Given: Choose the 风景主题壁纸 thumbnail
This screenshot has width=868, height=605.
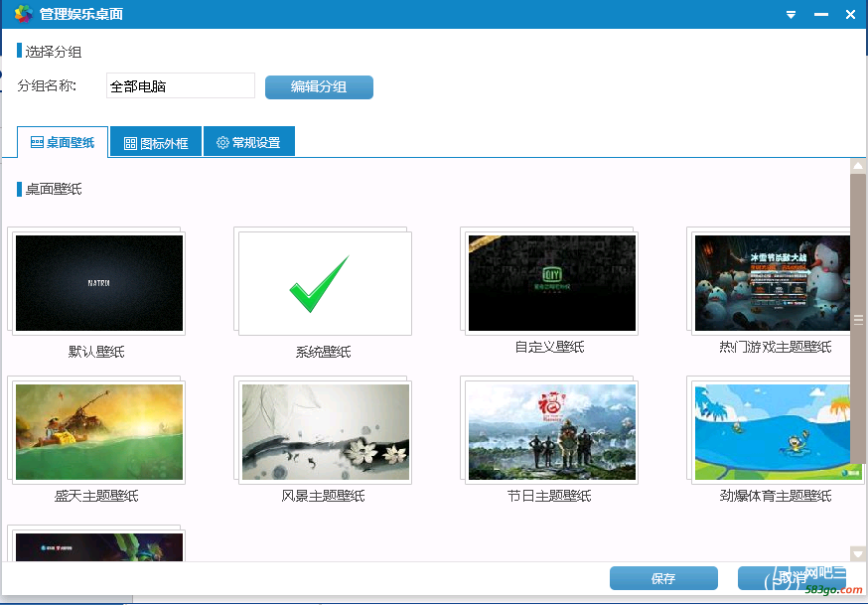Looking at the screenshot, I should (326, 432).
